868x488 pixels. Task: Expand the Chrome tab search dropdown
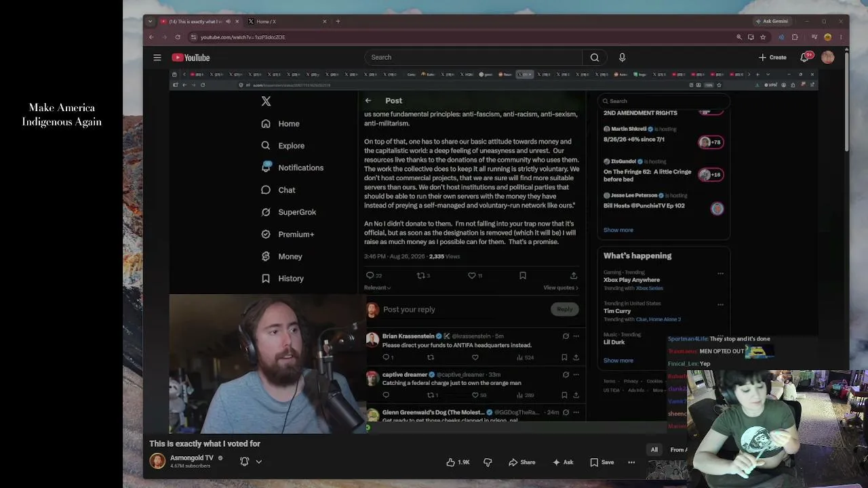tap(151, 21)
